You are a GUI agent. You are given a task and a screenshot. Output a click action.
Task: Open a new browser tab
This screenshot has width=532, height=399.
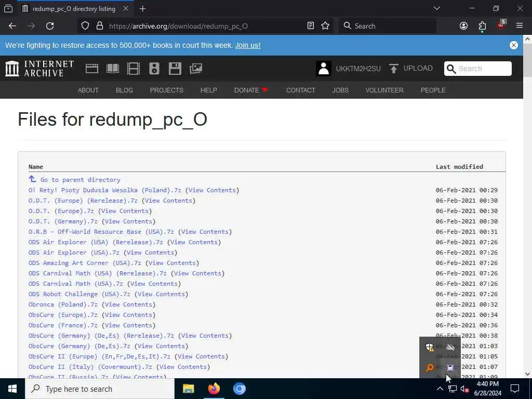[142, 9]
